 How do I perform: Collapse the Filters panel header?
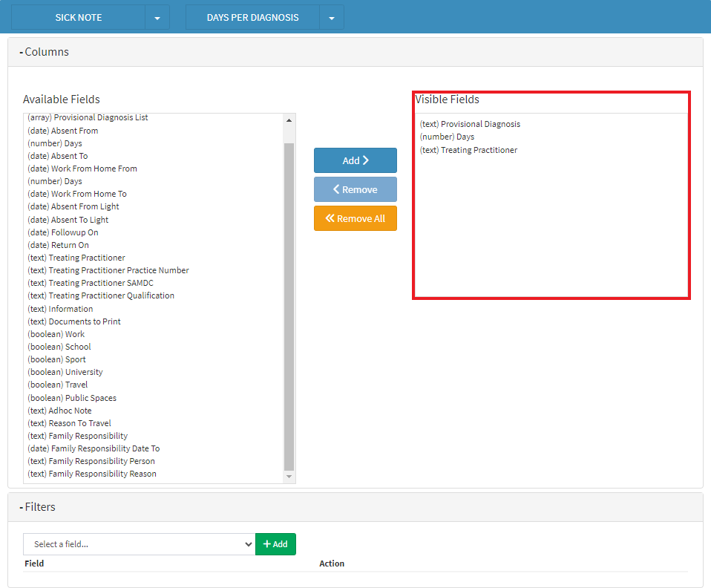[x=41, y=507]
